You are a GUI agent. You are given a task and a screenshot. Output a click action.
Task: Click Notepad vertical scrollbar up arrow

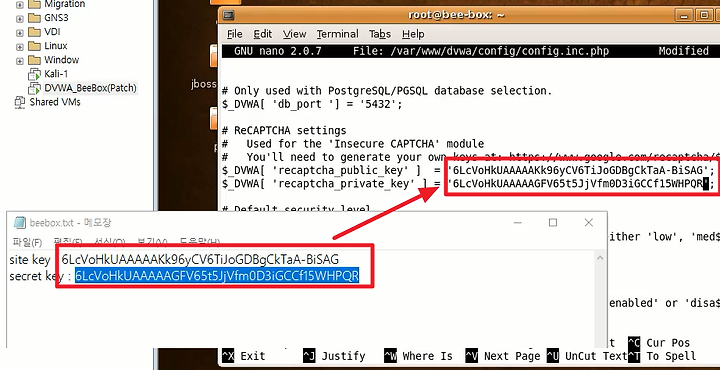coord(600,258)
